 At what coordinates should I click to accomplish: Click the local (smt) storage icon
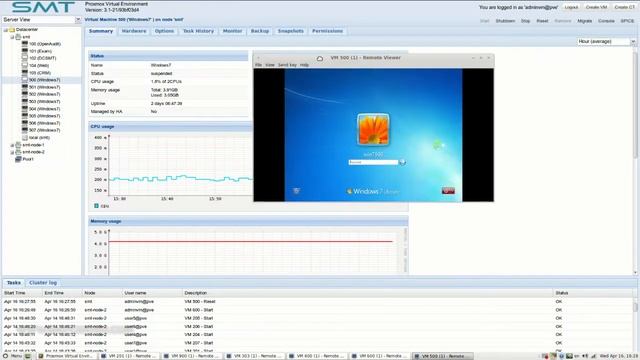click(24, 137)
